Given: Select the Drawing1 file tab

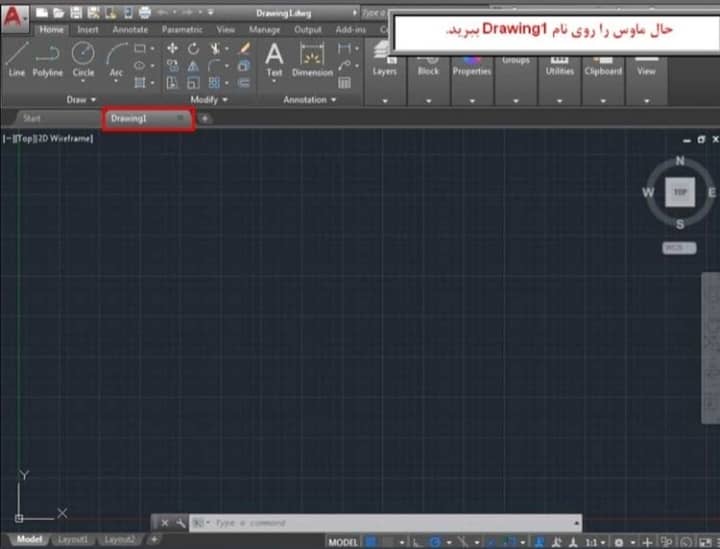Looking at the screenshot, I should (x=148, y=118).
